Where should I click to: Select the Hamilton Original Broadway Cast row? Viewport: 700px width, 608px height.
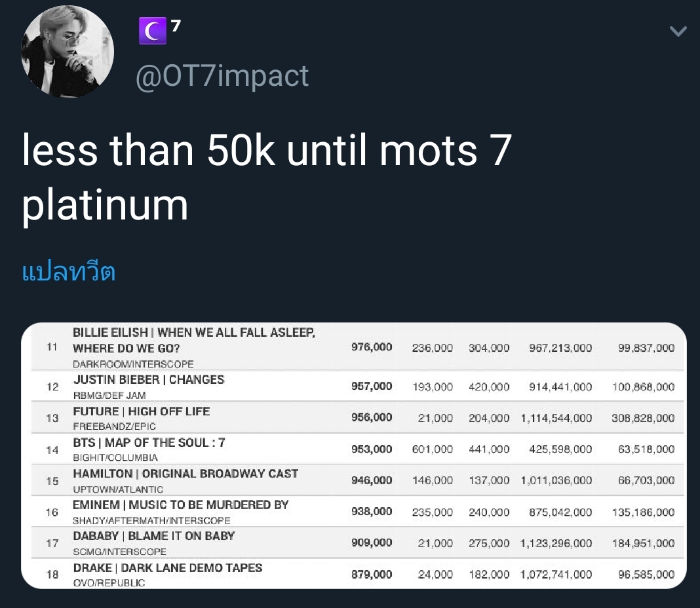[357, 480]
